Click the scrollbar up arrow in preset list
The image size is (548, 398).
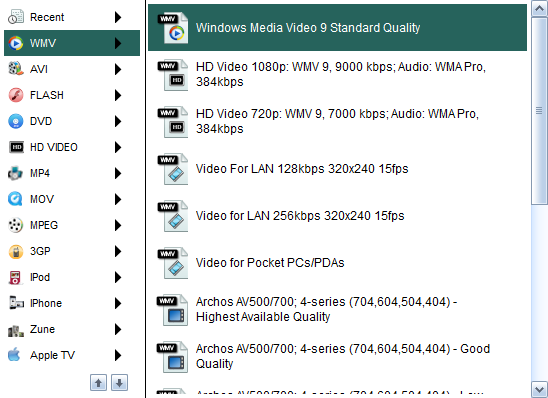click(x=539, y=9)
